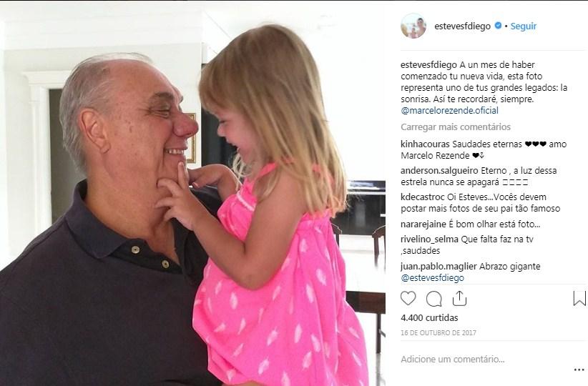This screenshot has width=588, height=386.
Task: Open anderson.salgueiro commenter profile
Action: (x=439, y=171)
